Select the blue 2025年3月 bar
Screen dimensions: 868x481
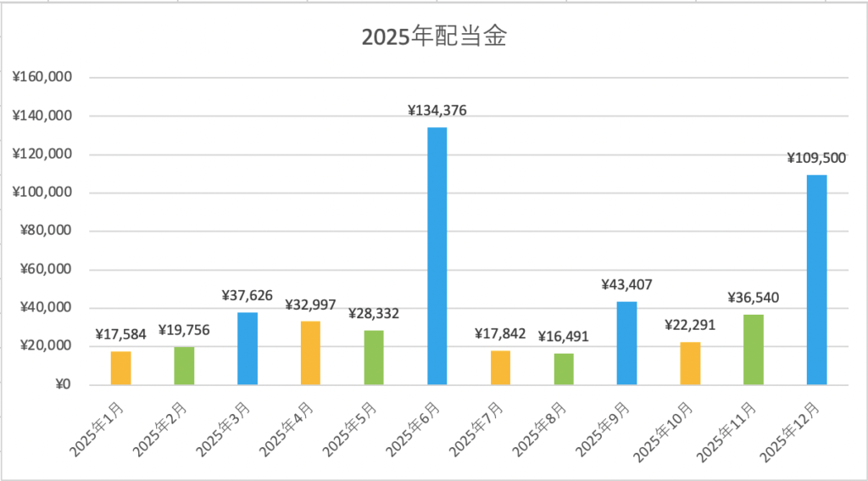tap(248, 349)
